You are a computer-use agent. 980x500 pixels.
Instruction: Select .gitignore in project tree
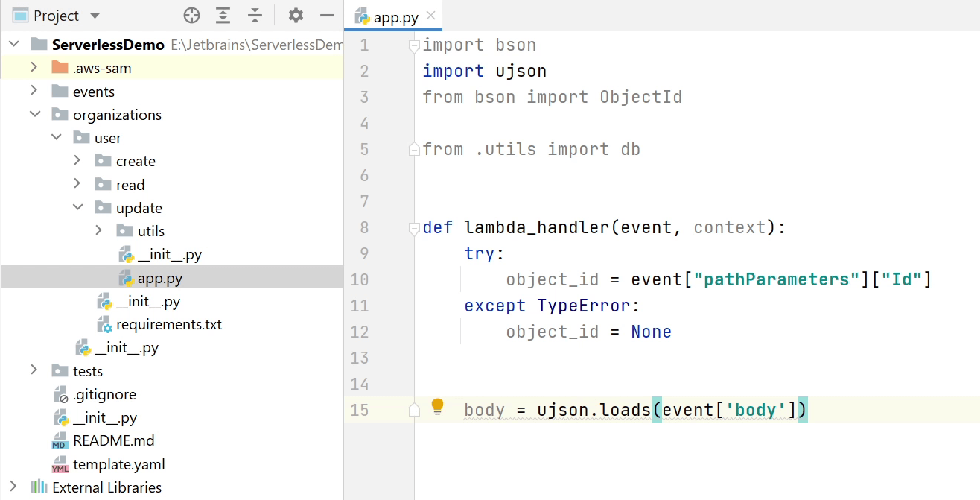pos(104,395)
